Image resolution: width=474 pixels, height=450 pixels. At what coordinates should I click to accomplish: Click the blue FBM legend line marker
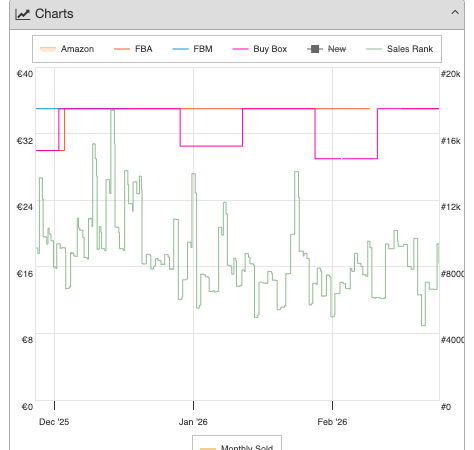[x=180, y=49]
